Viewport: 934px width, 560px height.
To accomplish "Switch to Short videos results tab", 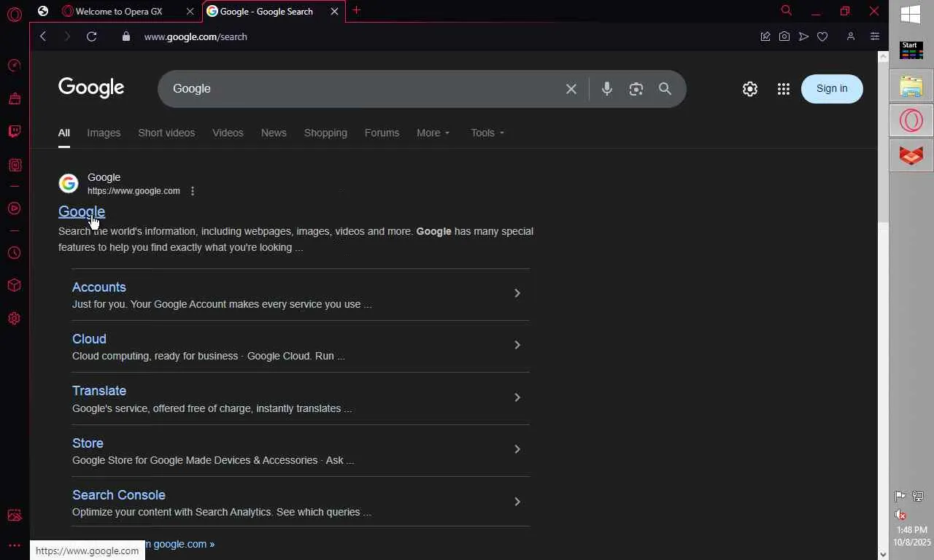I will (166, 133).
